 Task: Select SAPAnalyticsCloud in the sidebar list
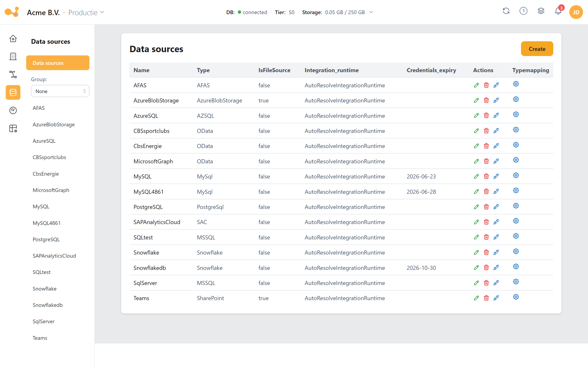click(55, 256)
